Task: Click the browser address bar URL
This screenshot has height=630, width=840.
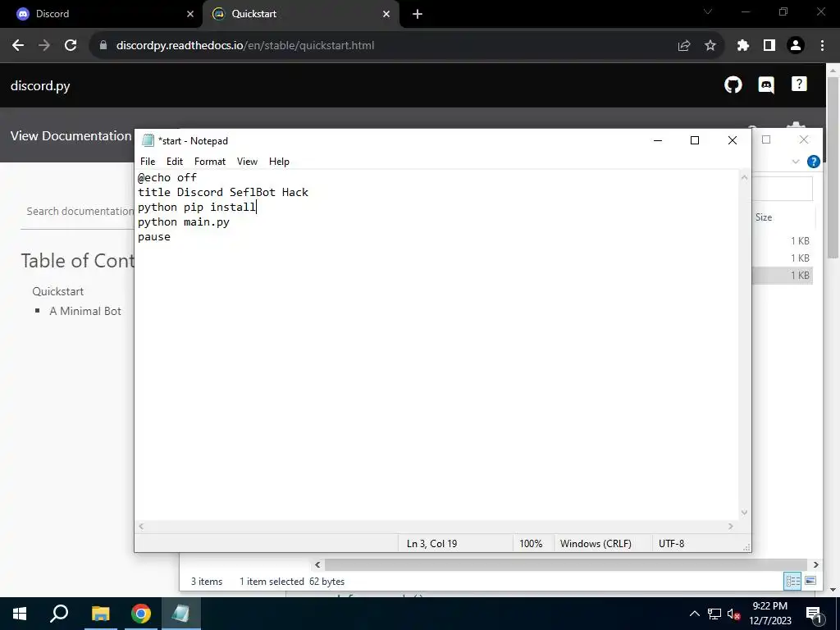Action: tap(245, 46)
